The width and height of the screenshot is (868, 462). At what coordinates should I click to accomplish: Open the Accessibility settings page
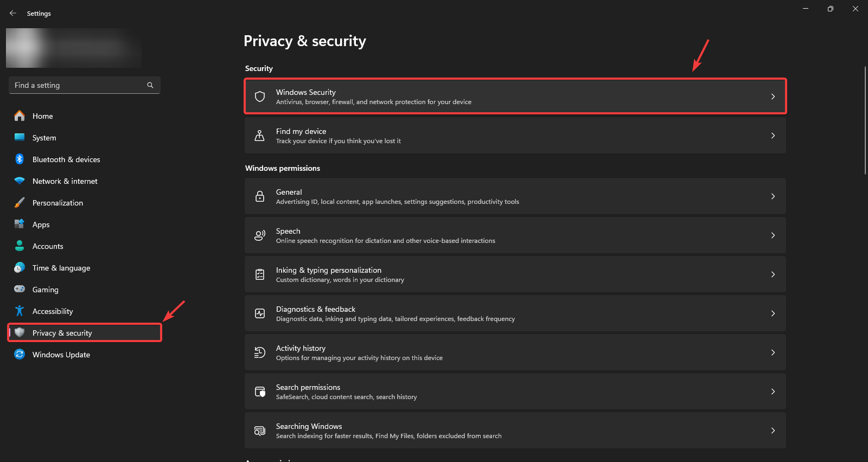53,311
